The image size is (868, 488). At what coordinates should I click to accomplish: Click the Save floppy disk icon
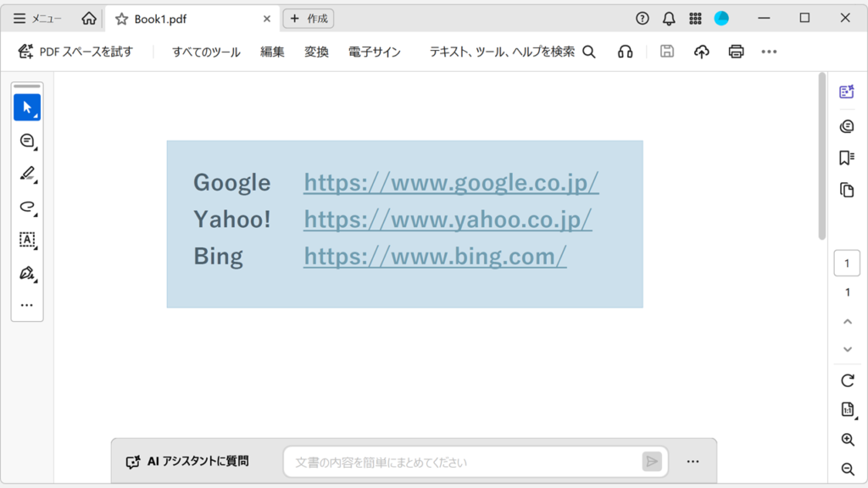(667, 52)
